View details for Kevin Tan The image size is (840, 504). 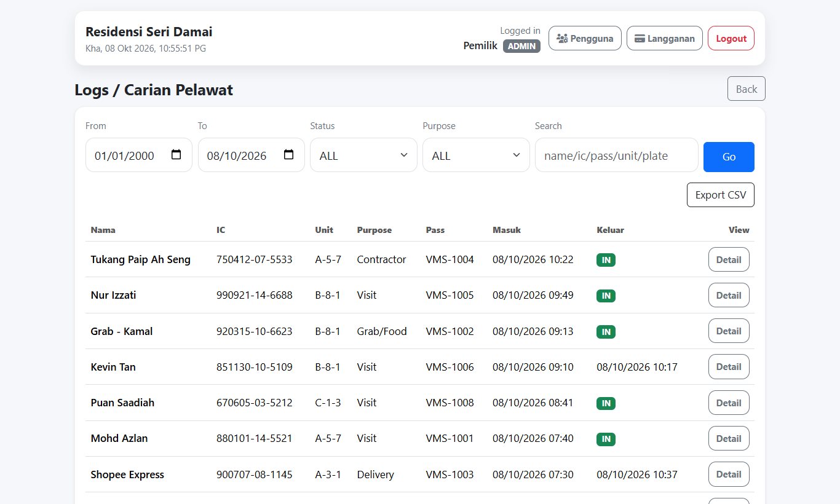tap(729, 366)
